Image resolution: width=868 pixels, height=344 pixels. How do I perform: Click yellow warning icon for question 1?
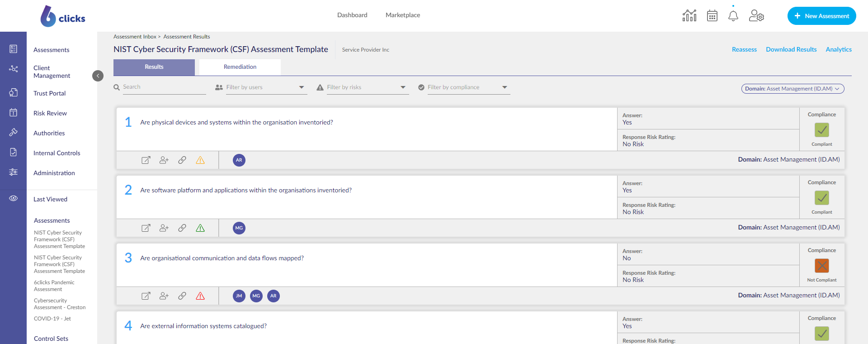tap(200, 160)
